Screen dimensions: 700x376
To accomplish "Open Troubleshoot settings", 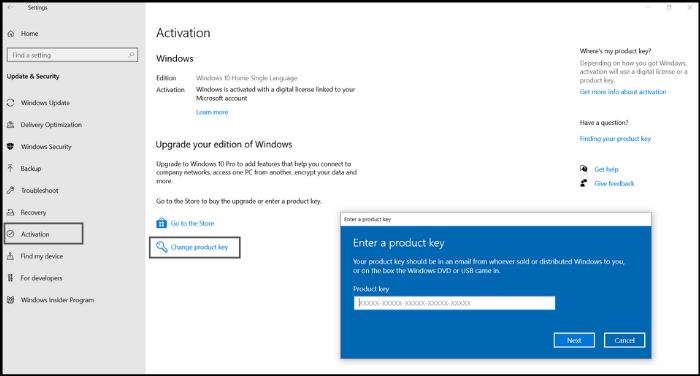I will coord(39,190).
